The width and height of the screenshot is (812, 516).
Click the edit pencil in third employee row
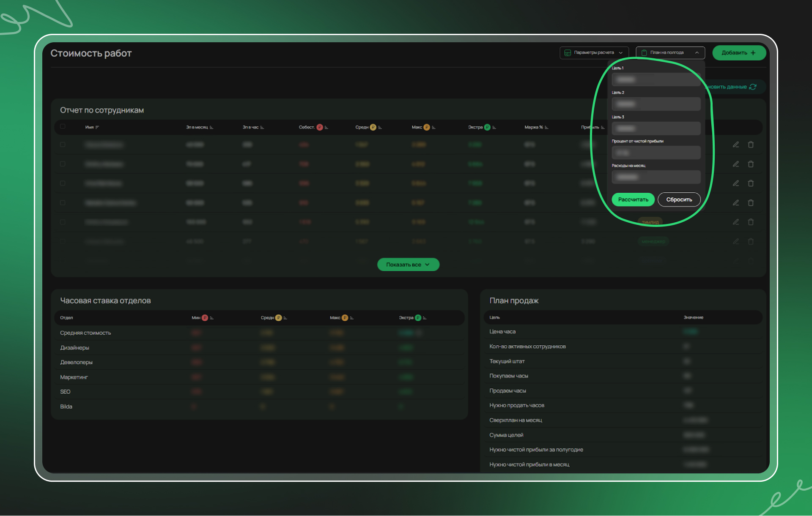(x=736, y=183)
